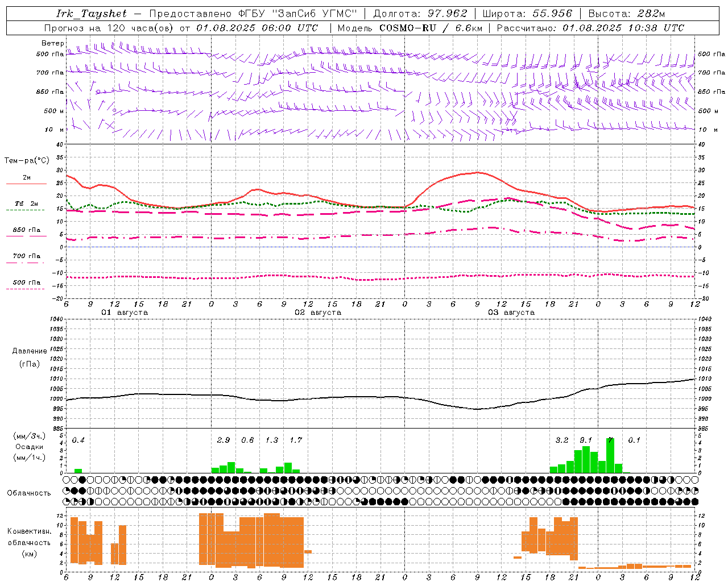Image resolution: width=728 pixels, height=582 pixels.
Task: Click the 0.1 precipitation total
Action: tap(634, 440)
